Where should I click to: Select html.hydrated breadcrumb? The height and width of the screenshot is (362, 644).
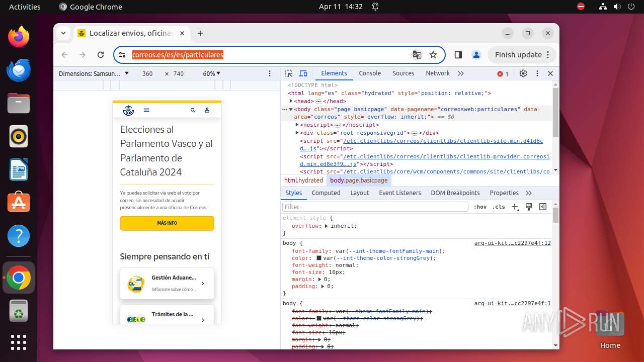point(303,180)
